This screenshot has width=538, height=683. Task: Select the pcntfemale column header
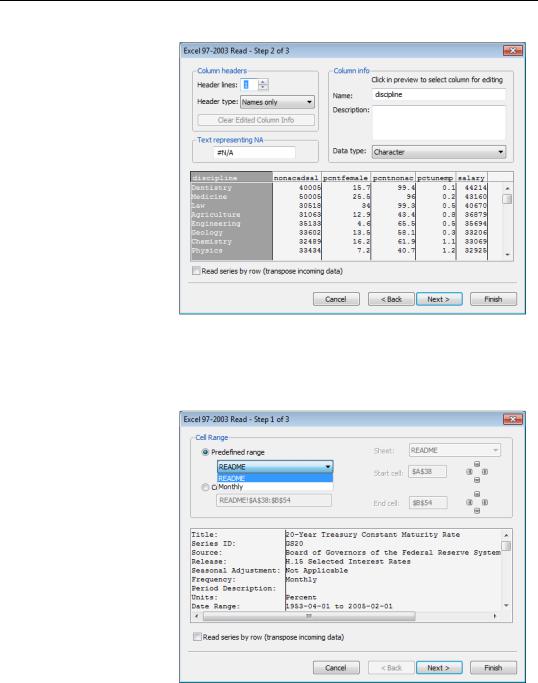pyautogui.click(x=346, y=178)
